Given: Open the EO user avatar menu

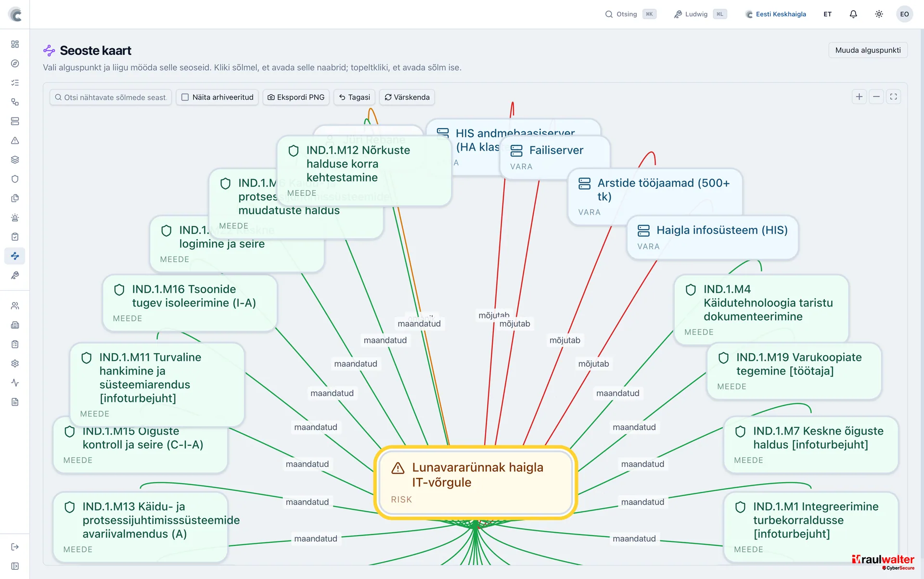Looking at the screenshot, I should tap(904, 14).
